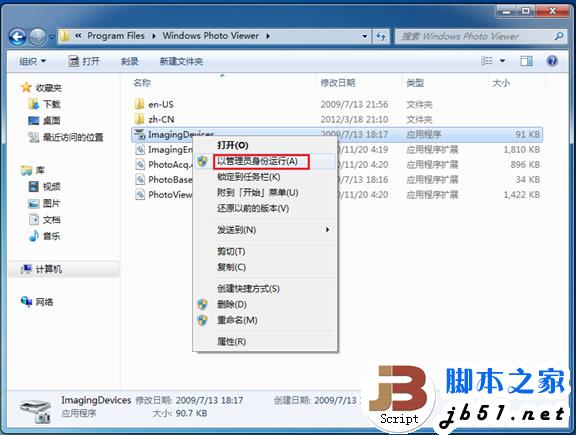The height and width of the screenshot is (435, 576).
Task: Sort by 名称 column header
Action: [x=142, y=83]
